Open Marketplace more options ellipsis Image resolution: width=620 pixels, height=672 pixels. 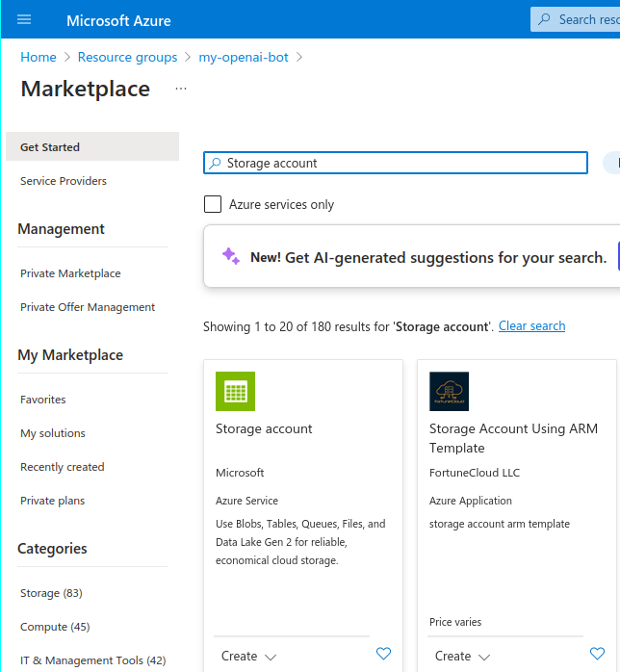pyautogui.click(x=181, y=89)
